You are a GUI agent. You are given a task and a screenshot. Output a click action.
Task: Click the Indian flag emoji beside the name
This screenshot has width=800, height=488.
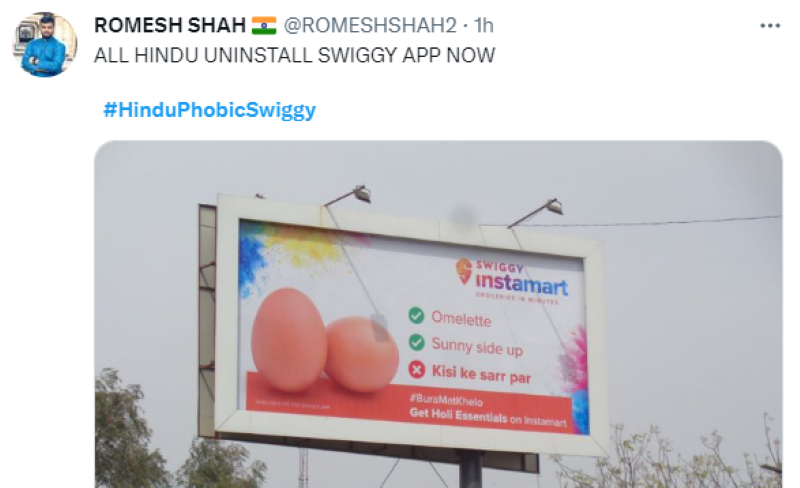click(x=264, y=26)
